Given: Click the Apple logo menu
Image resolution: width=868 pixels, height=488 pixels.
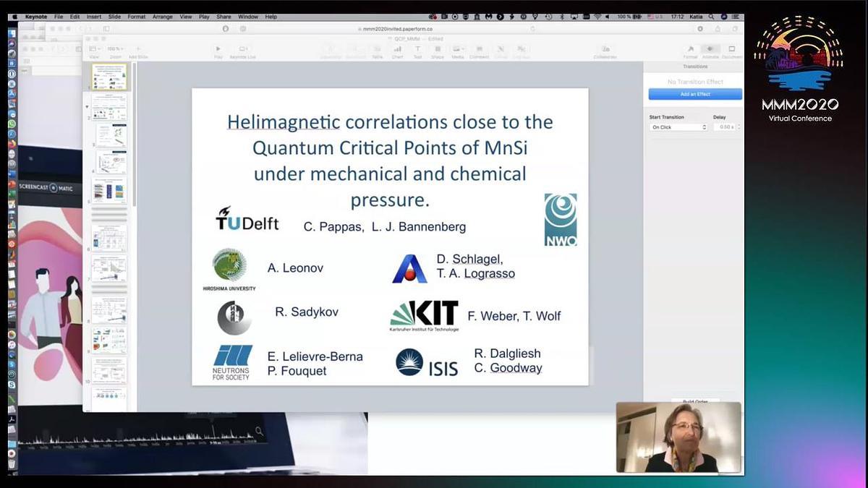Looking at the screenshot, I should pyautogui.click(x=14, y=16).
